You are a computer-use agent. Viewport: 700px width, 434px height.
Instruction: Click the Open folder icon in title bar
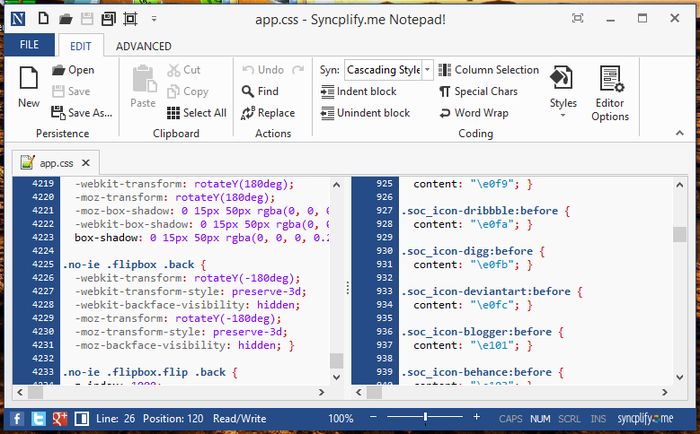(x=66, y=19)
